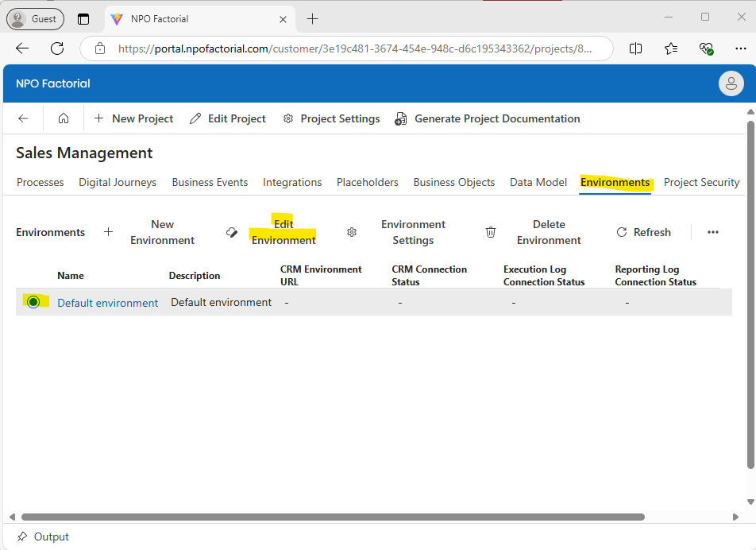Click the browser favorites star icon
Screen dimensions: 756x550
coord(671,48)
